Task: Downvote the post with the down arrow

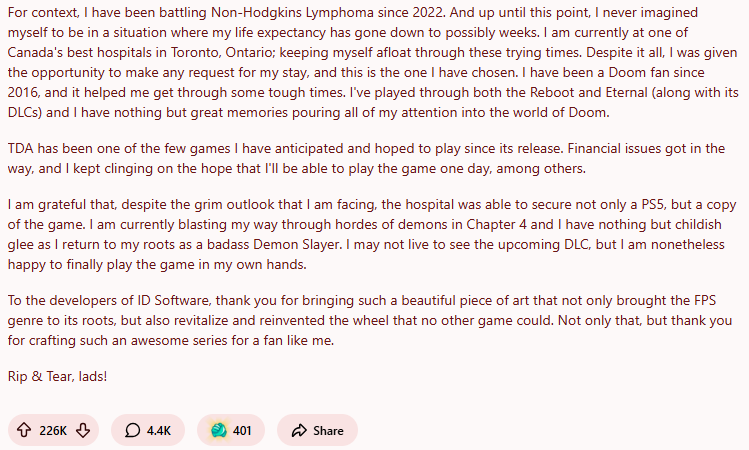Action: tap(83, 431)
